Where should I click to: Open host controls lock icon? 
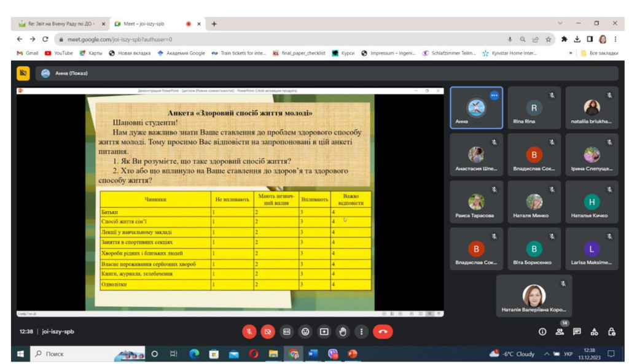coord(611,331)
